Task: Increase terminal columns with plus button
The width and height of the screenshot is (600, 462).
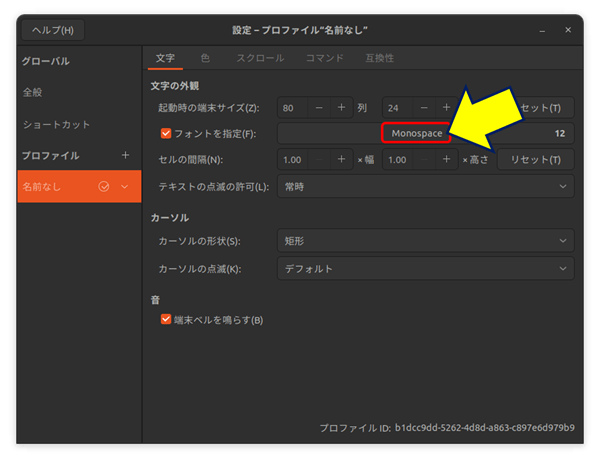Action: tap(341, 108)
